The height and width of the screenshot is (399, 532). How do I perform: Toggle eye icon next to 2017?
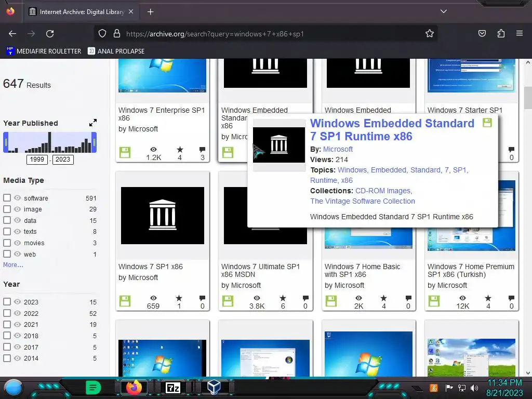click(17, 347)
